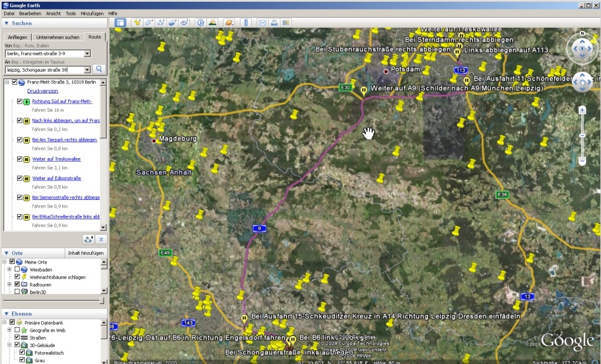Open the Tools menu
601x364 pixels.
coord(71,14)
